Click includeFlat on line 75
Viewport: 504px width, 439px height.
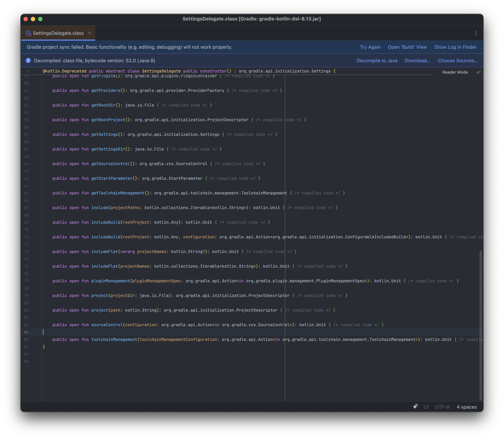pos(104,266)
